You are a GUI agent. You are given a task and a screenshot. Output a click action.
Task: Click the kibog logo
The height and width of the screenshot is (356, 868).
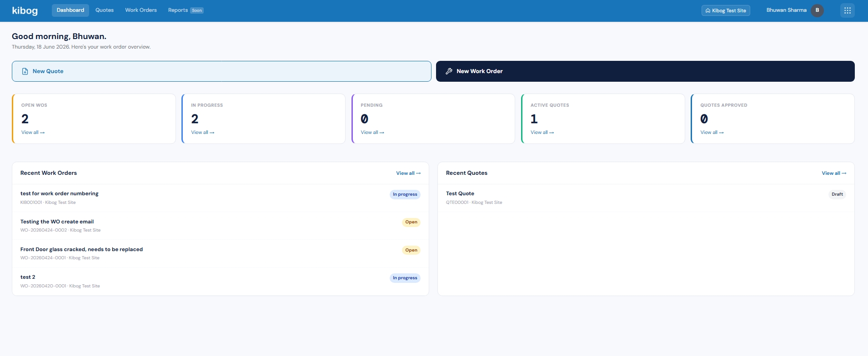pos(25,10)
